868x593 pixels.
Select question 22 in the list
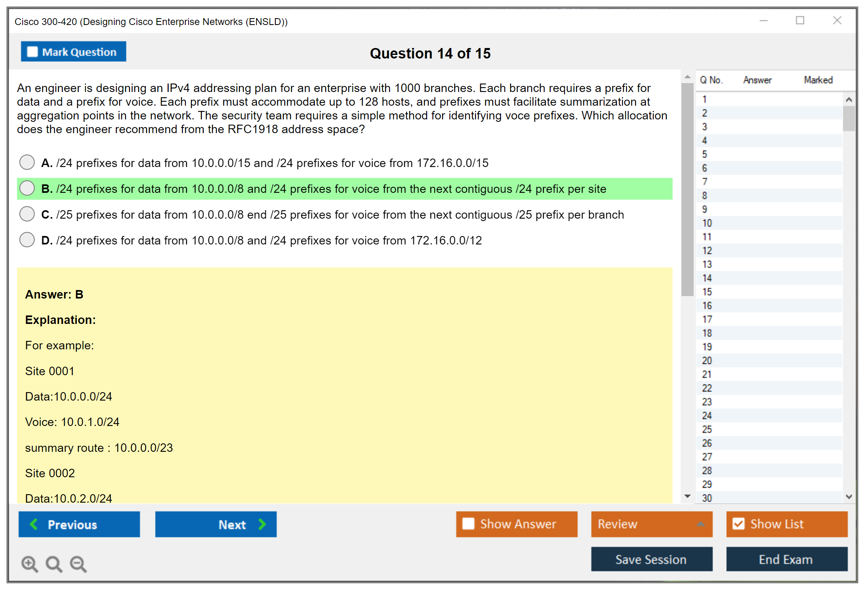click(x=707, y=388)
